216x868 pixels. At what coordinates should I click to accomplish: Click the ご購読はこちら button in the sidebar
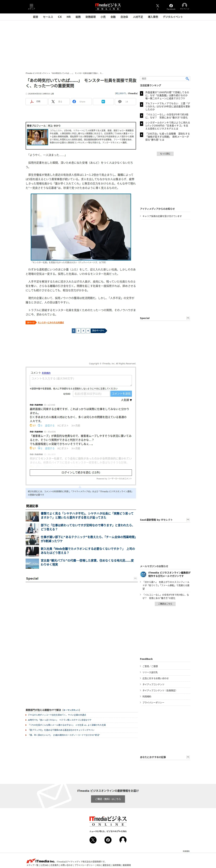point(165,604)
